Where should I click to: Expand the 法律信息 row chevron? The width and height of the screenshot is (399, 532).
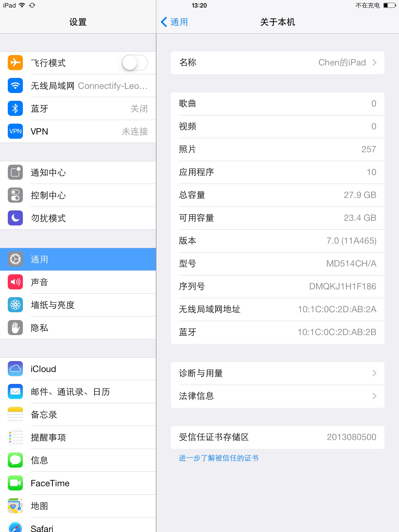374,396
